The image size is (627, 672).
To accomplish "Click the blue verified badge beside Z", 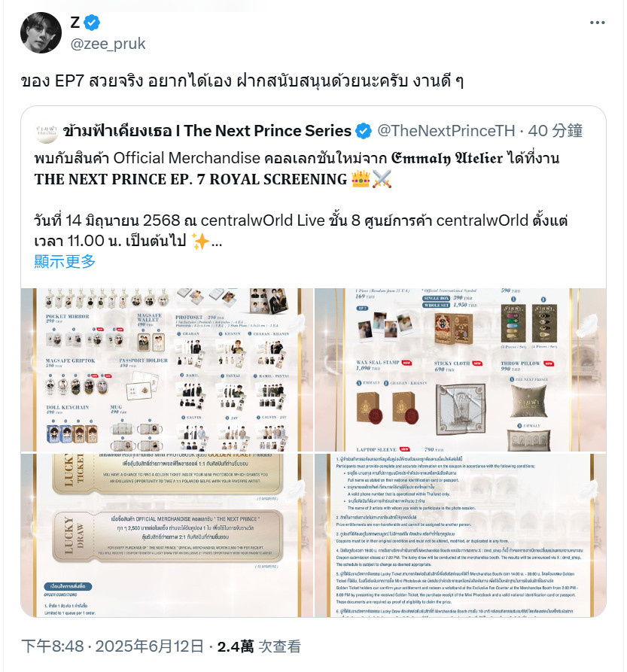I will tap(92, 23).
